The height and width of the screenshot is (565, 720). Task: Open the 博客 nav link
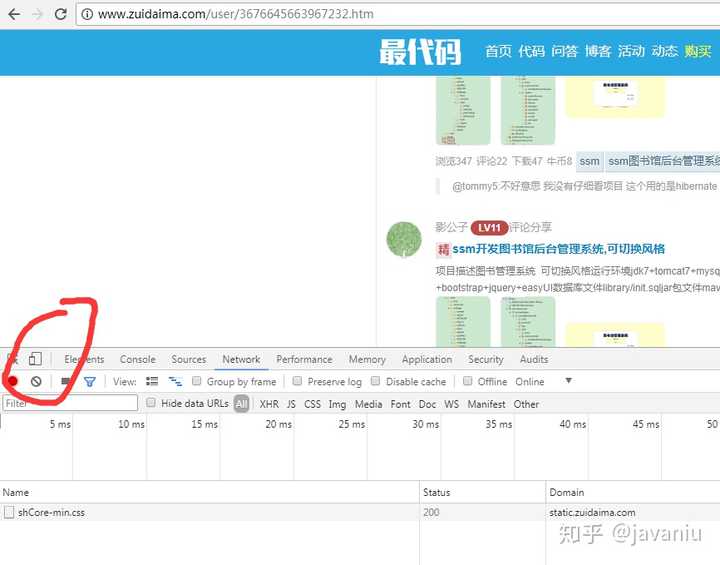pyautogui.click(x=598, y=51)
